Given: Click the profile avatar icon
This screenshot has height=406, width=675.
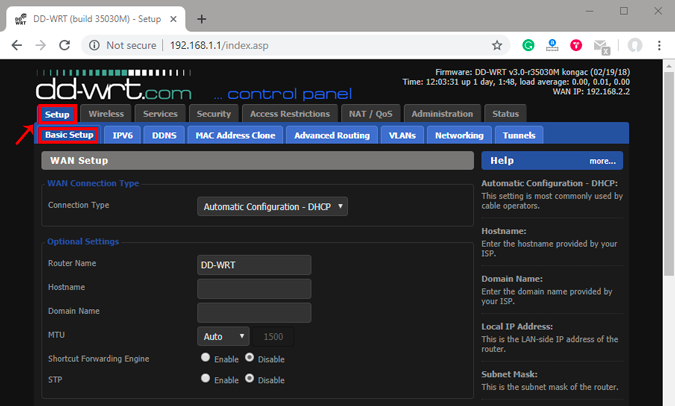Looking at the screenshot, I should pyautogui.click(x=633, y=45).
